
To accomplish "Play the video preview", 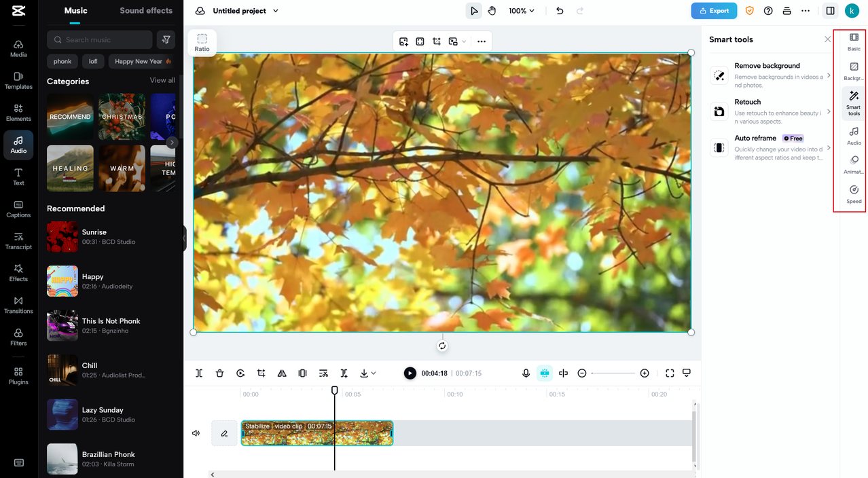I will point(410,373).
